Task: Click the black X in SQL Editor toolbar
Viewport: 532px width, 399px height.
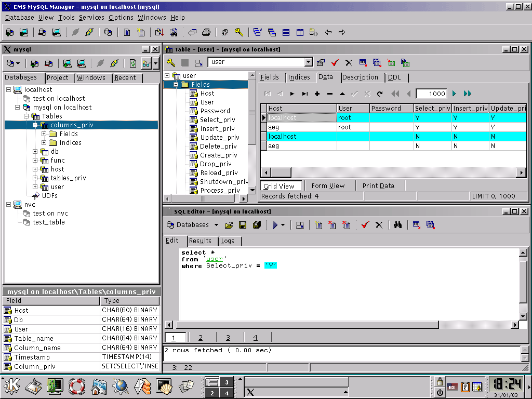Action: tap(379, 225)
